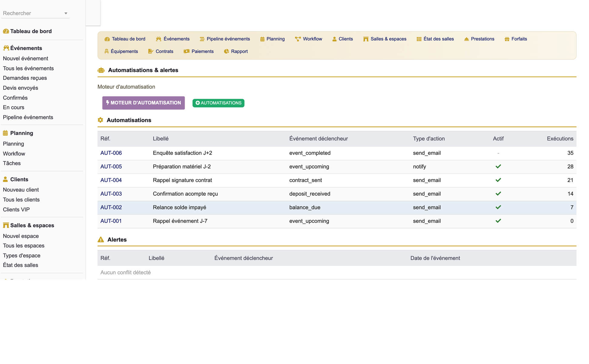Click the Salles & espaces icon in top navigation
Image resolution: width=589 pixels, height=364 pixels.
point(366,39)
